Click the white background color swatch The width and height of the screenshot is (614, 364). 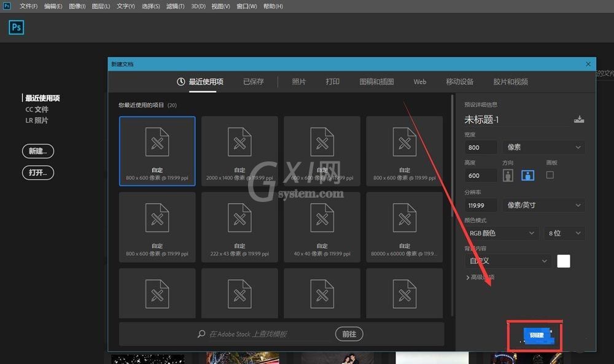click(x=564, y=261)
